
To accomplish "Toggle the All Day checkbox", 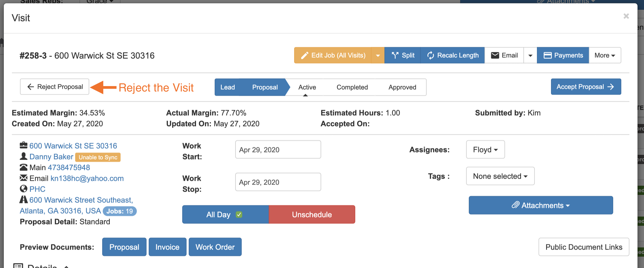I will coord(239,215).
